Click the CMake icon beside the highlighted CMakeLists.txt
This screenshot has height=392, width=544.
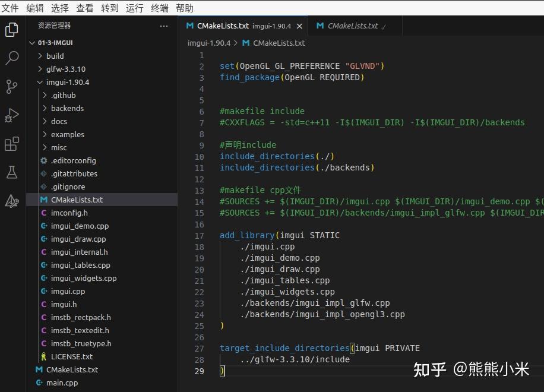pos(42,200)
